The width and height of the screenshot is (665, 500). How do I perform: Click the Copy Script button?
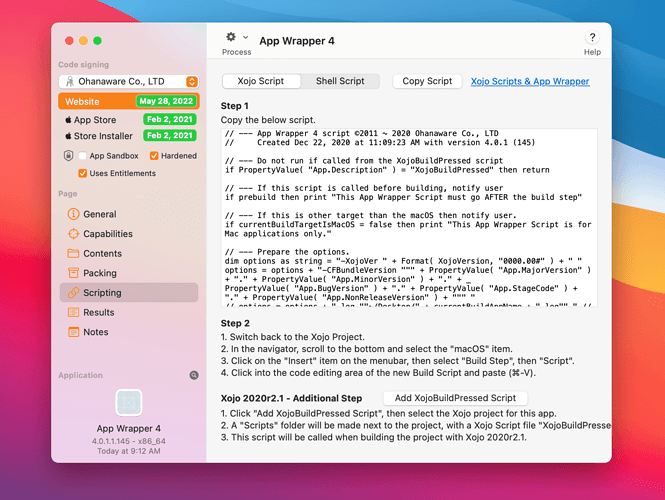(427, 81)
